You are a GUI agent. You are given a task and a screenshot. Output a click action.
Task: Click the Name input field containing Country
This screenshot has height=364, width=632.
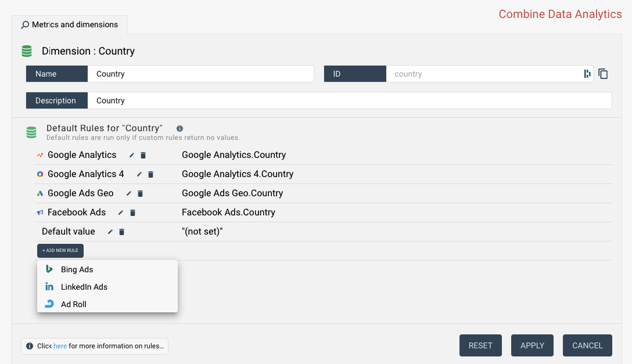tap(201, 74)
